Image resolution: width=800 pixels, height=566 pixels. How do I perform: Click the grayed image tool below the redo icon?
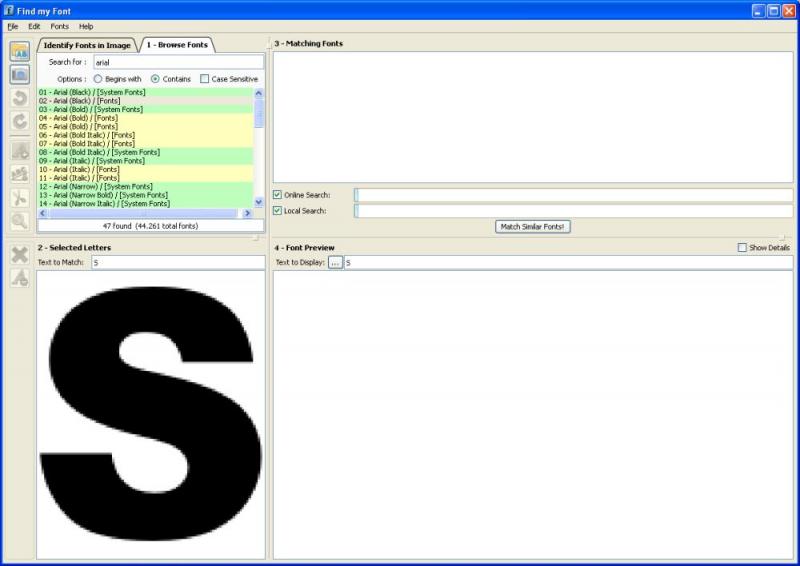(x=20, y=151)
